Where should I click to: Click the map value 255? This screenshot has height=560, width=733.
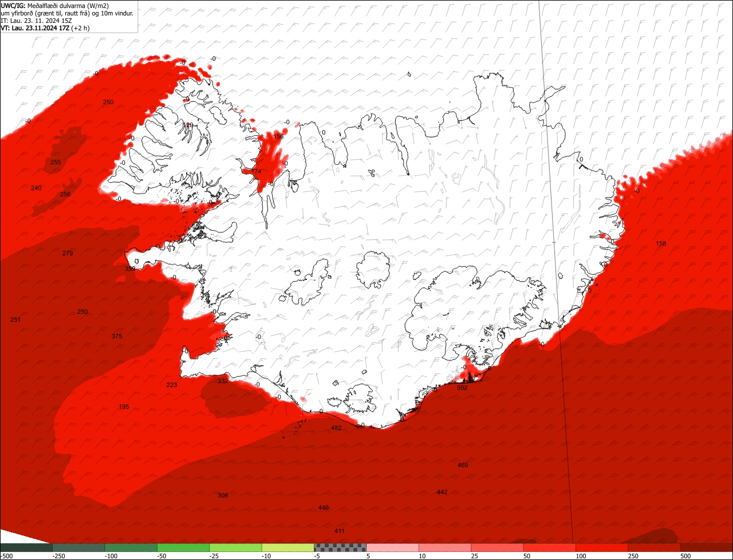56,162
